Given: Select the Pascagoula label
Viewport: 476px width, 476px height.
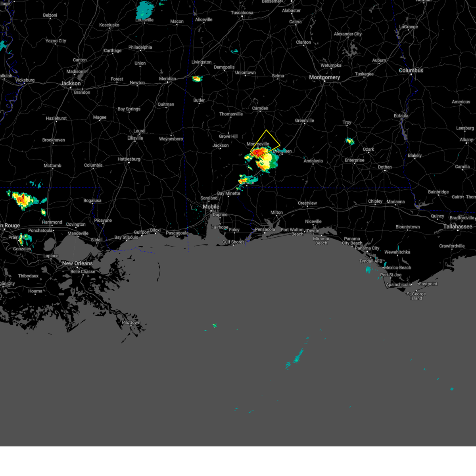Looking at the screenshot, I should [x=177, y=233].
